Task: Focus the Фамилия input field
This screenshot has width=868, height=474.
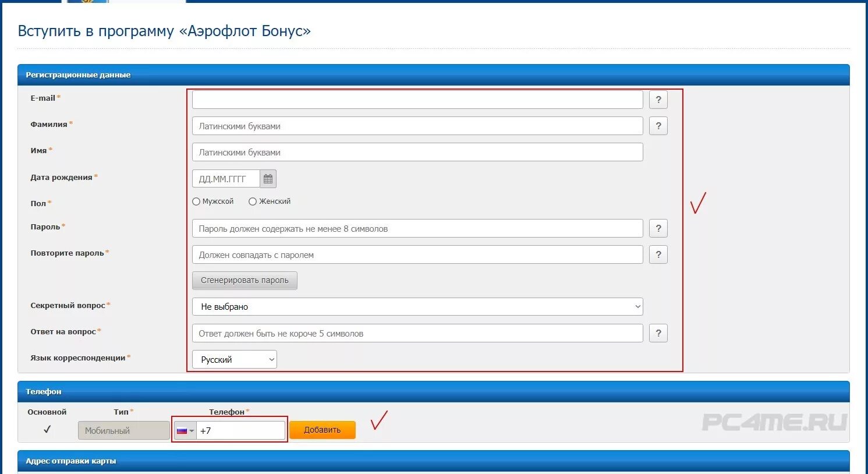Action: 417,126
